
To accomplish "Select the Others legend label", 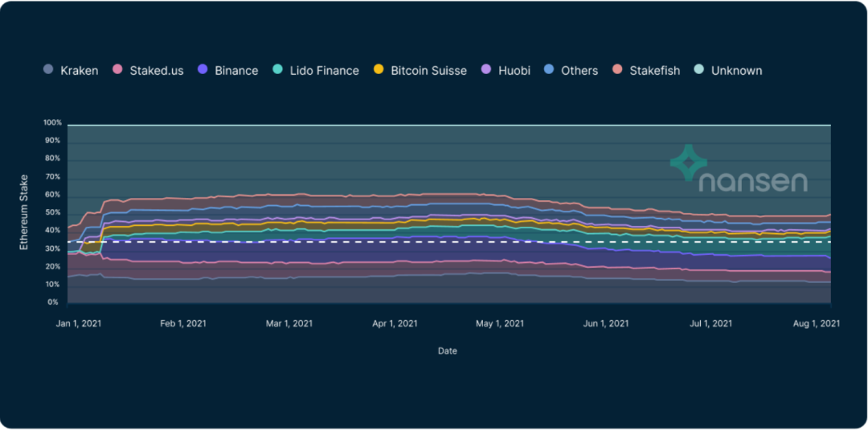I will pos(579,71).
